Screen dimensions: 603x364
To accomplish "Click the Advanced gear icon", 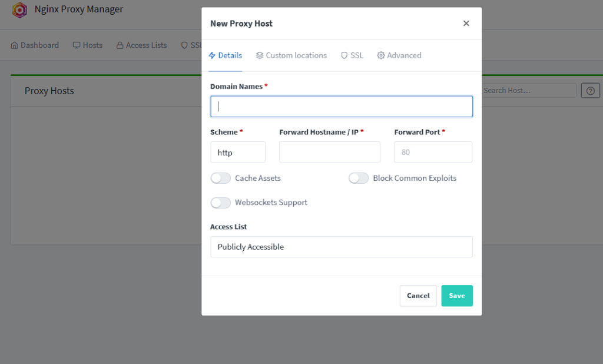I will tap(381, 55).
